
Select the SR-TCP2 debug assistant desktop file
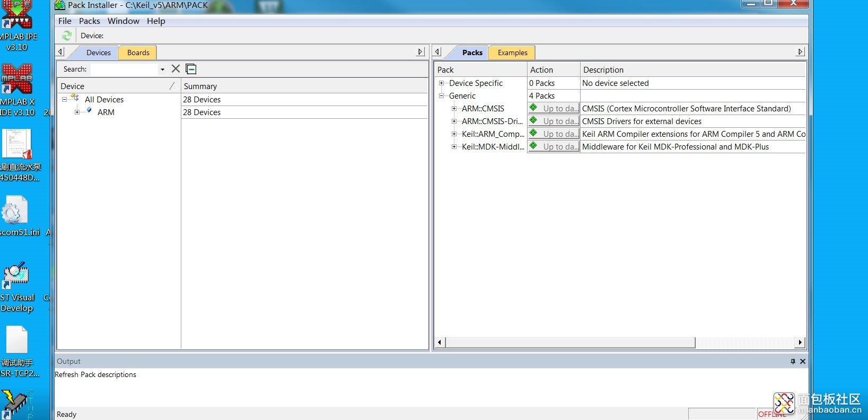click(x=19, y=352)
